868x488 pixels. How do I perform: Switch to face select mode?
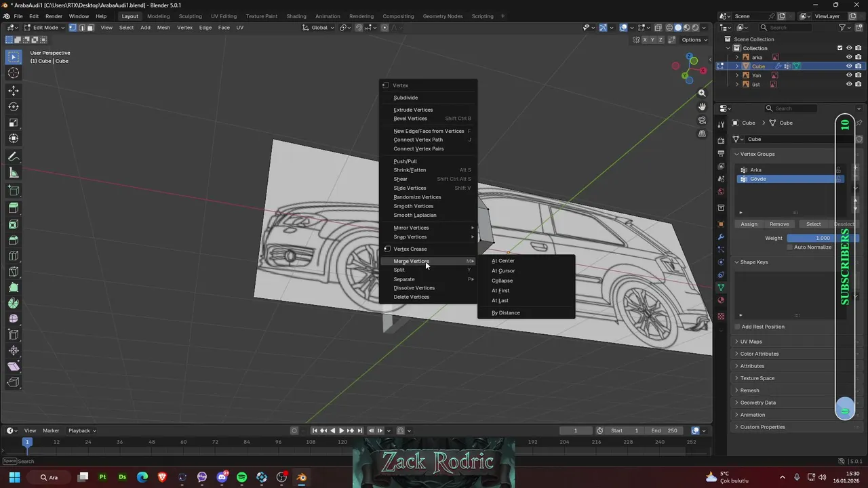coord(90,28)
